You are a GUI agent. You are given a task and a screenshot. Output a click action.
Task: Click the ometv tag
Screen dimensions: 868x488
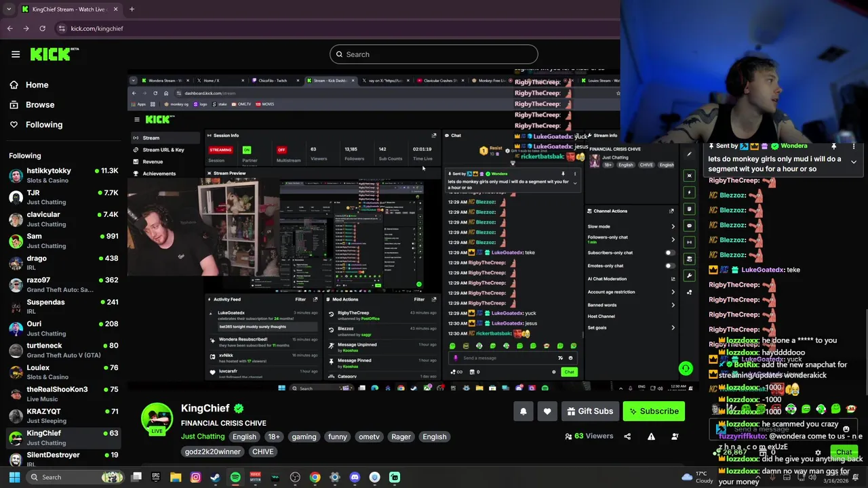click(369, 436)
